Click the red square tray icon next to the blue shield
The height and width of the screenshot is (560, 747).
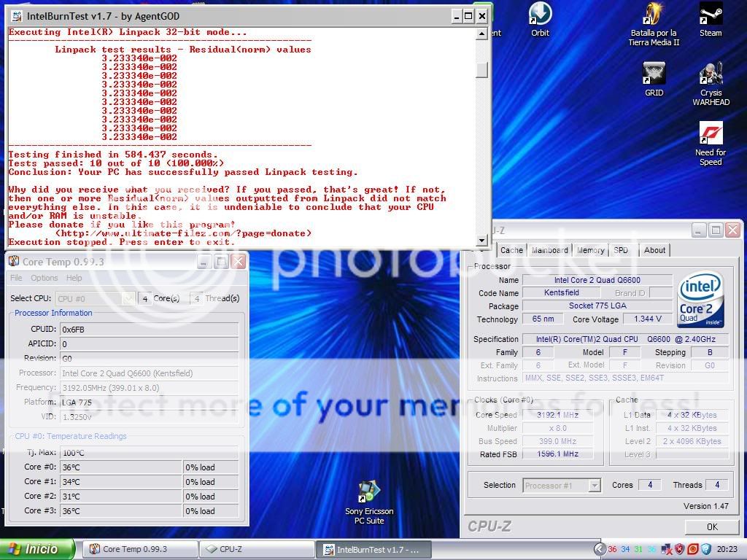(693, 549)
